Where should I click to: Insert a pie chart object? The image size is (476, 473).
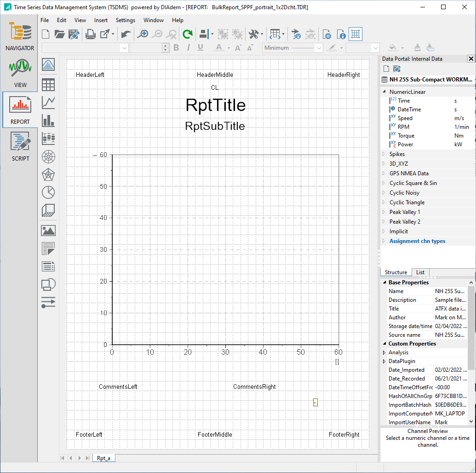pyautogui.click(x=48, y=192)
